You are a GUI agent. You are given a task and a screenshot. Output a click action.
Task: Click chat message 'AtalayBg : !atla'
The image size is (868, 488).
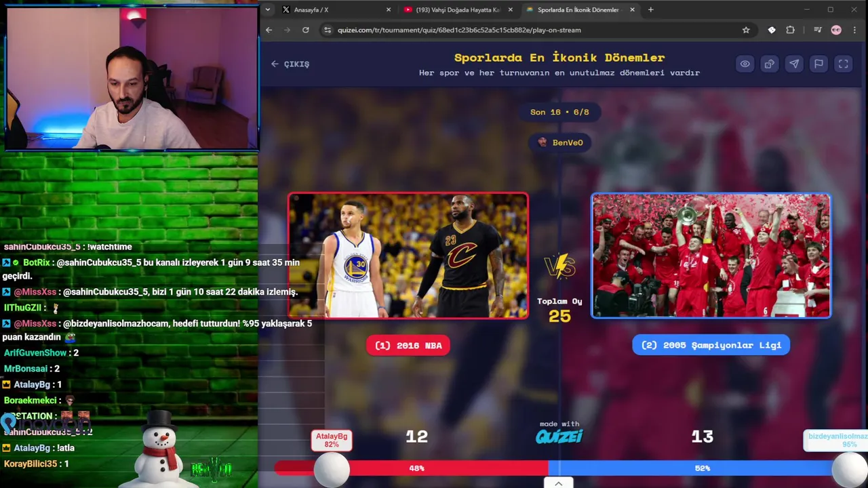pyautogui.click(x=39, y=448)
